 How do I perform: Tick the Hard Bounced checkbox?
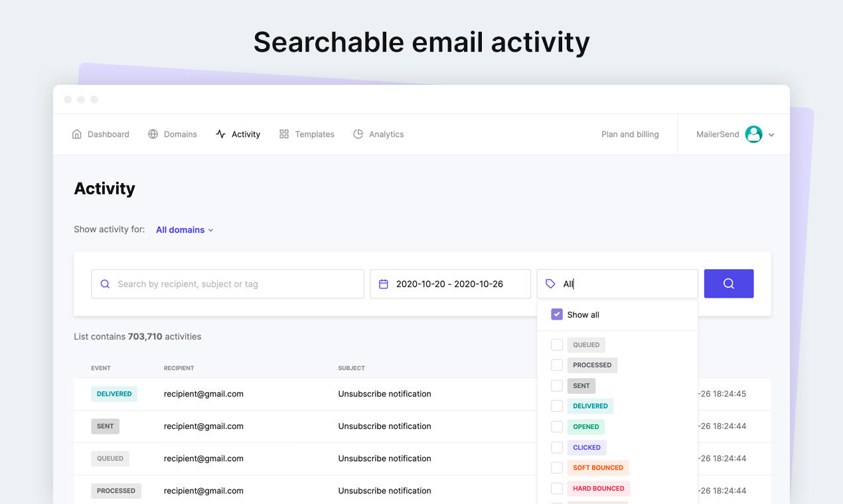point(557,488)
